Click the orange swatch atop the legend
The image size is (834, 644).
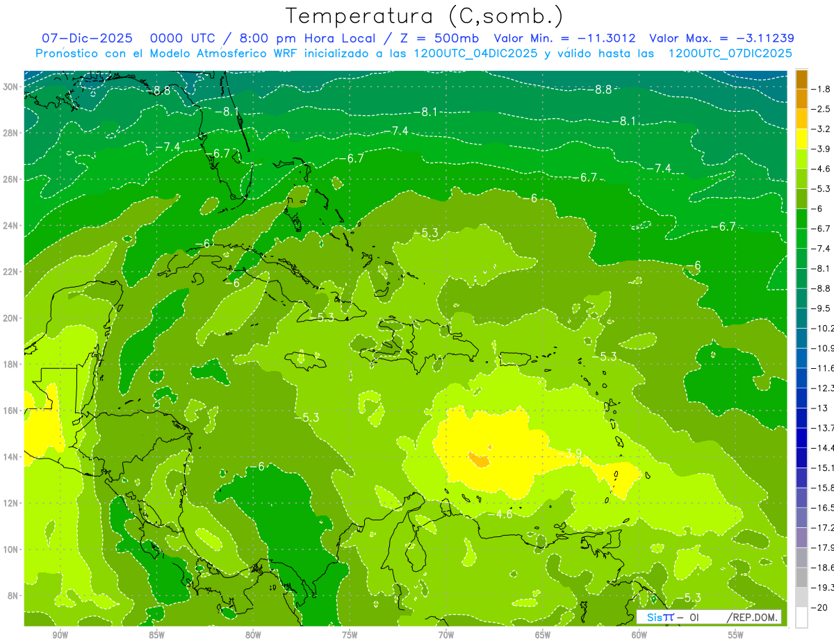pos(801,79)
